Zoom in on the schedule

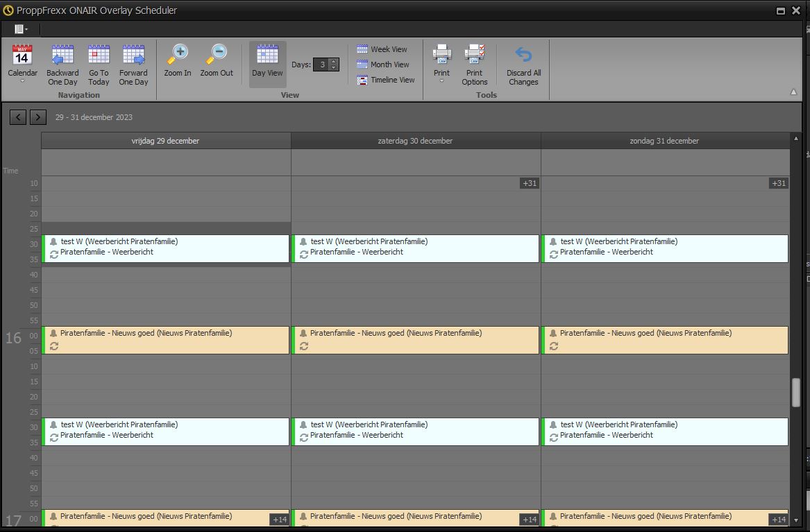(178, 61)
